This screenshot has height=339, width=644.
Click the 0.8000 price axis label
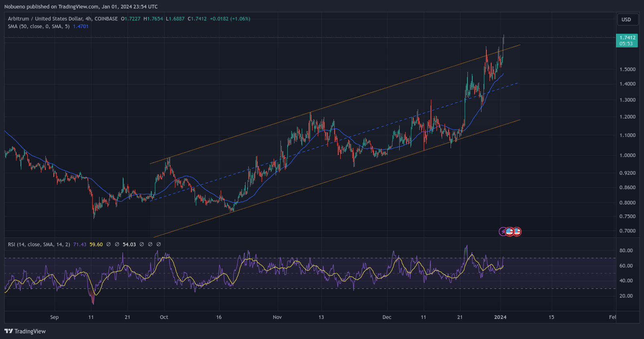[628, 203]
